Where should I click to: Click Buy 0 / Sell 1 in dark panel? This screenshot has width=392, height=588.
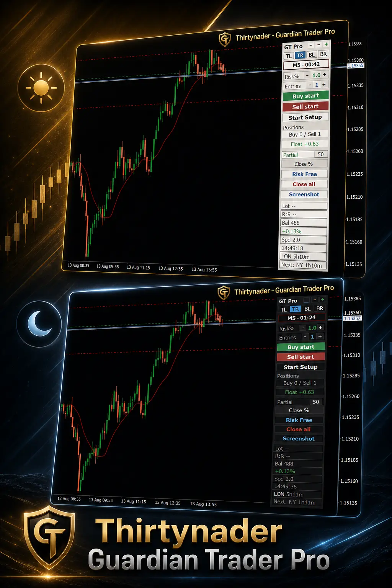[x=300, y=383]
